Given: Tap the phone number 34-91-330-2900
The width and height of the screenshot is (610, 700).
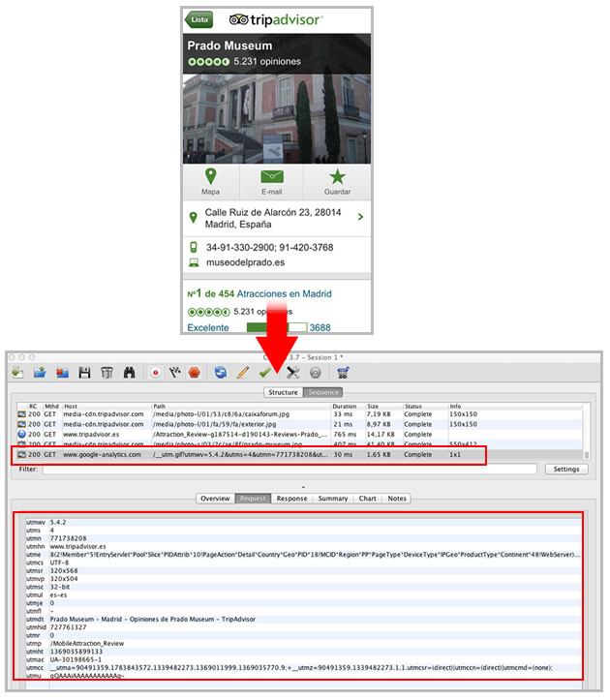Looking at the screenshot, I should point(239,247).
